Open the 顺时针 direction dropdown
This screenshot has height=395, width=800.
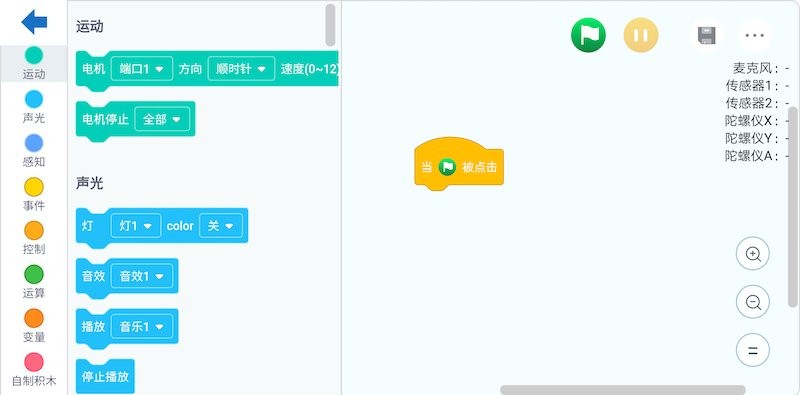point(241,68)
